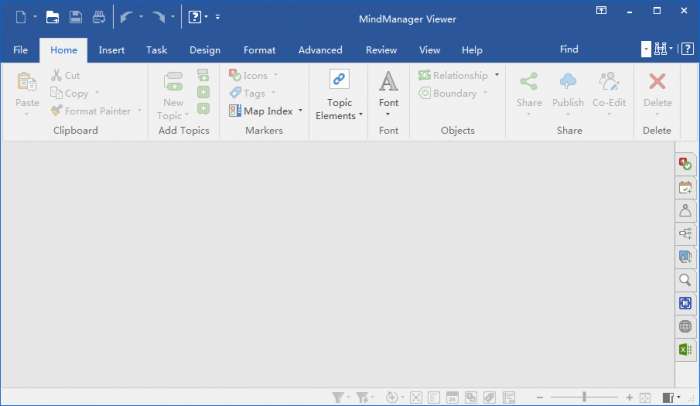
Task: Open the browser globe panel in right sidebar
Action: 685,326
